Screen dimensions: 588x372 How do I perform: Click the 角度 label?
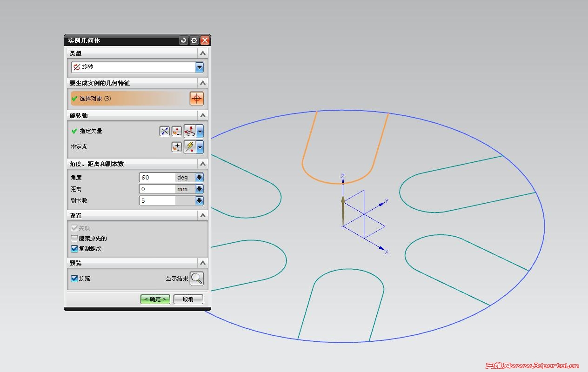point(76,178)
